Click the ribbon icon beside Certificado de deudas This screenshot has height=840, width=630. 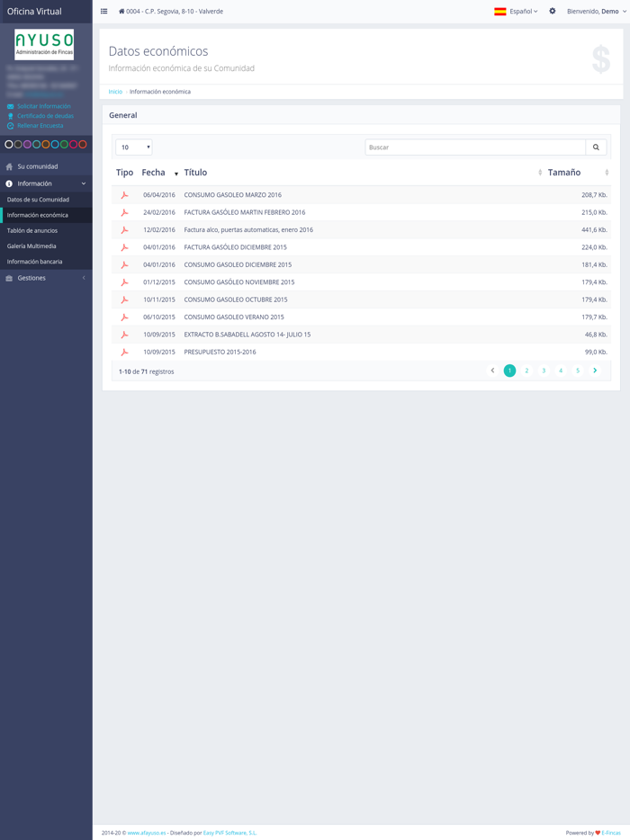pos(10,116)
